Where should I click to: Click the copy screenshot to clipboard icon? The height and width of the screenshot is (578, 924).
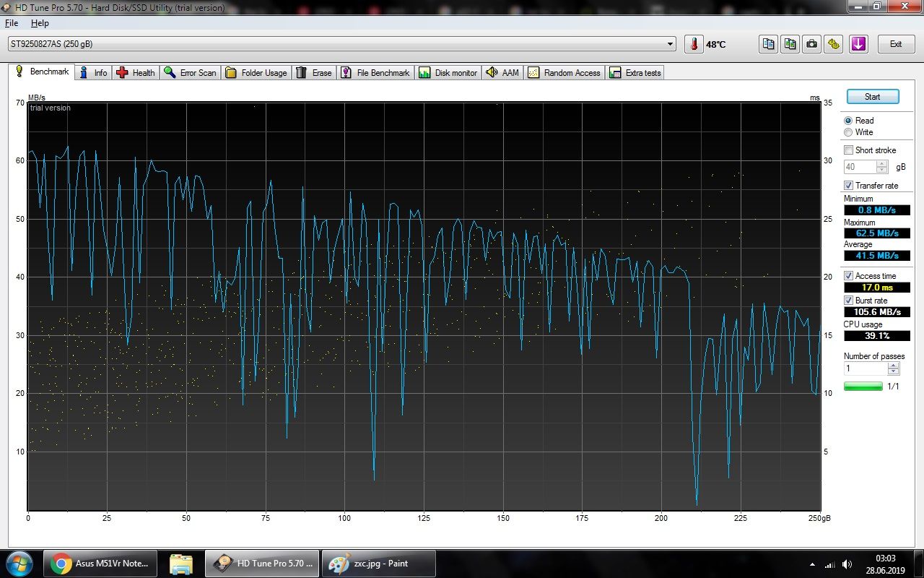[x=790, y=44]
